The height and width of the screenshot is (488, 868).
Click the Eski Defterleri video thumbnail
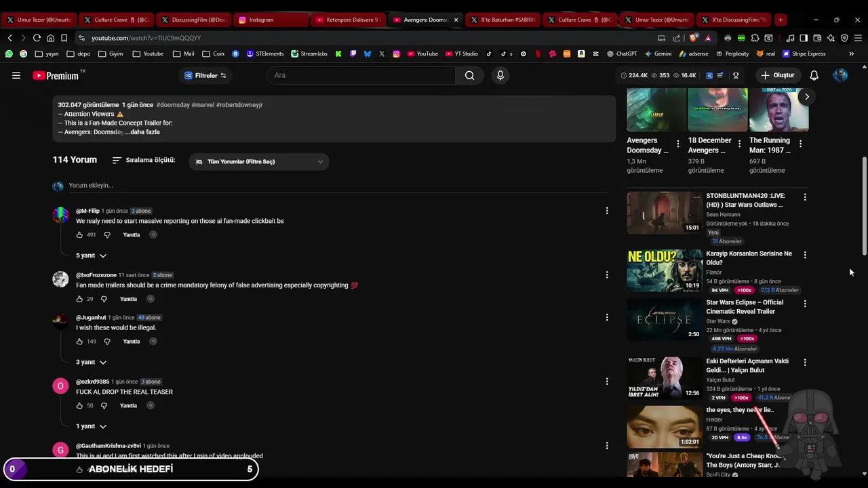point(665,378)
